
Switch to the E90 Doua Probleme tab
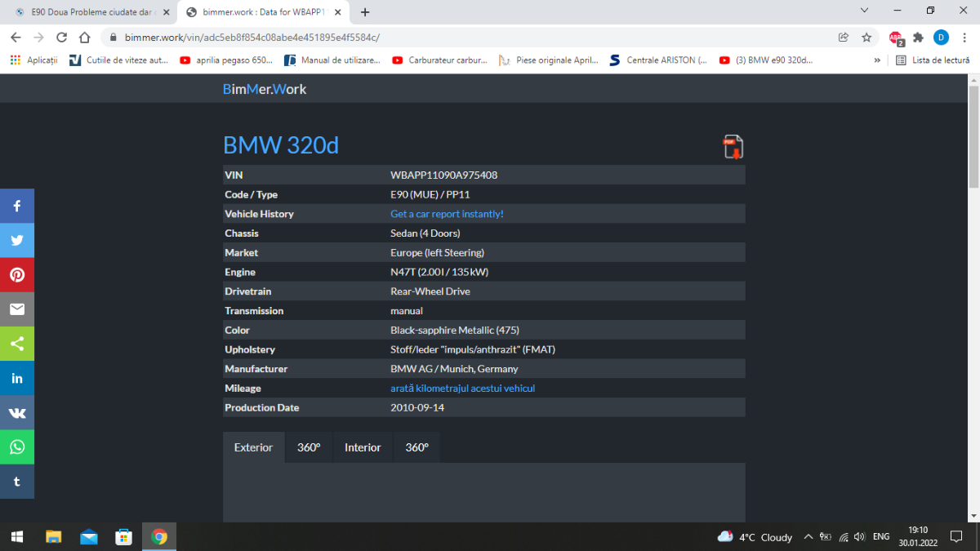pos(92,12)
